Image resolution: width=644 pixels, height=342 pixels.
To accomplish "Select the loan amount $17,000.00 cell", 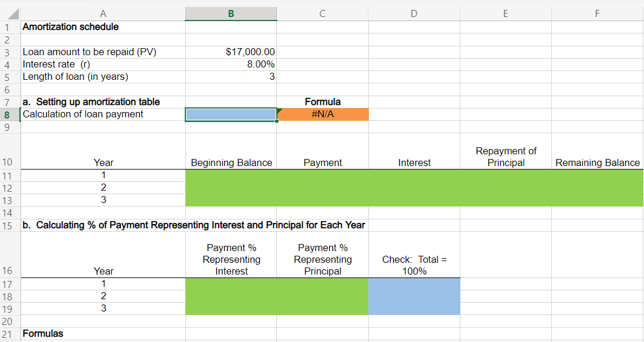I will (231, 52).
